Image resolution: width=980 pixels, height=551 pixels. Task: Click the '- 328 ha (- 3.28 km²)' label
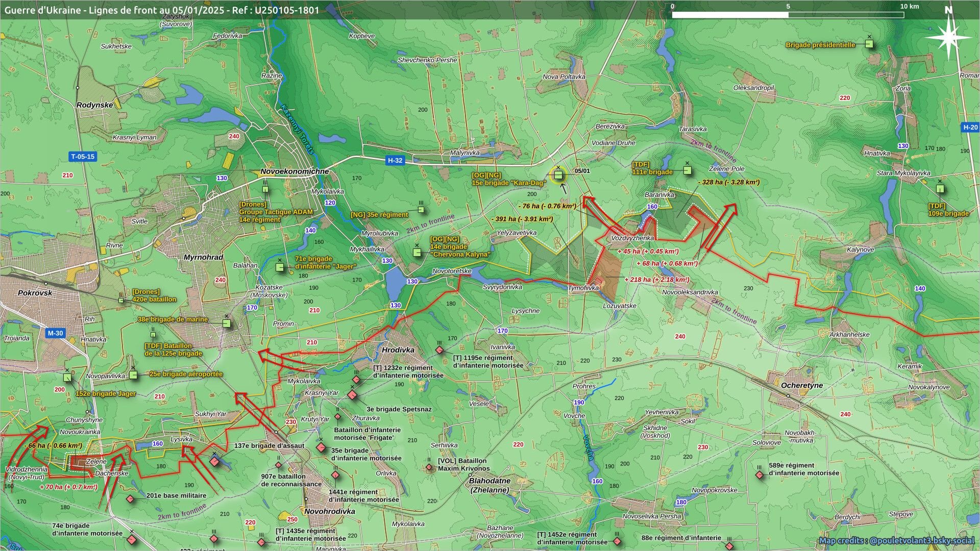click(x=729, y=182)
